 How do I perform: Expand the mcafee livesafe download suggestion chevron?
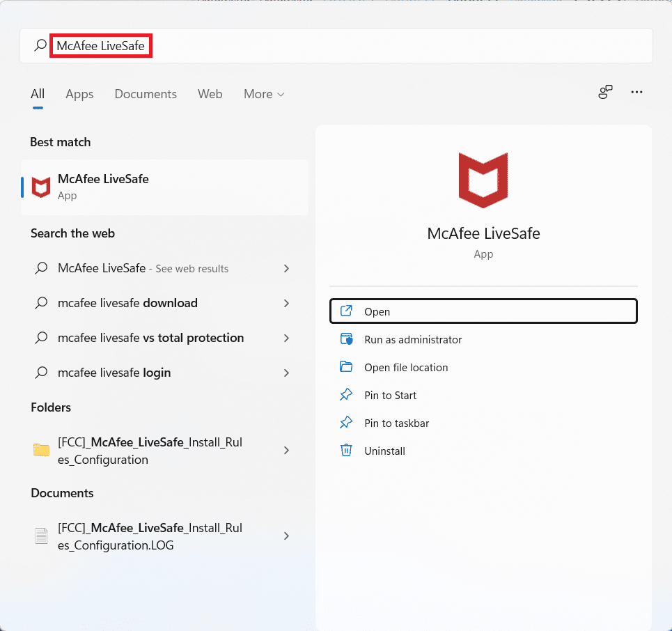point(286,303)
